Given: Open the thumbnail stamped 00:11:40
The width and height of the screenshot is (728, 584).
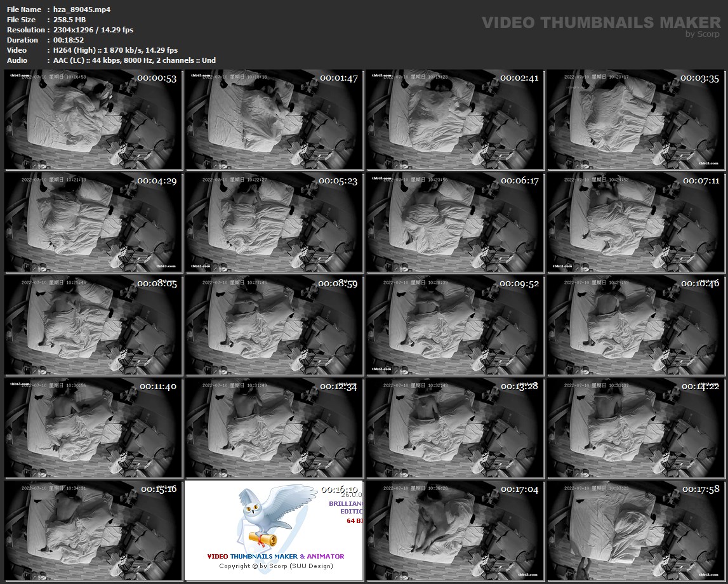Looking at the screenshot, I should pyautogui.click(x=93, y=428).
